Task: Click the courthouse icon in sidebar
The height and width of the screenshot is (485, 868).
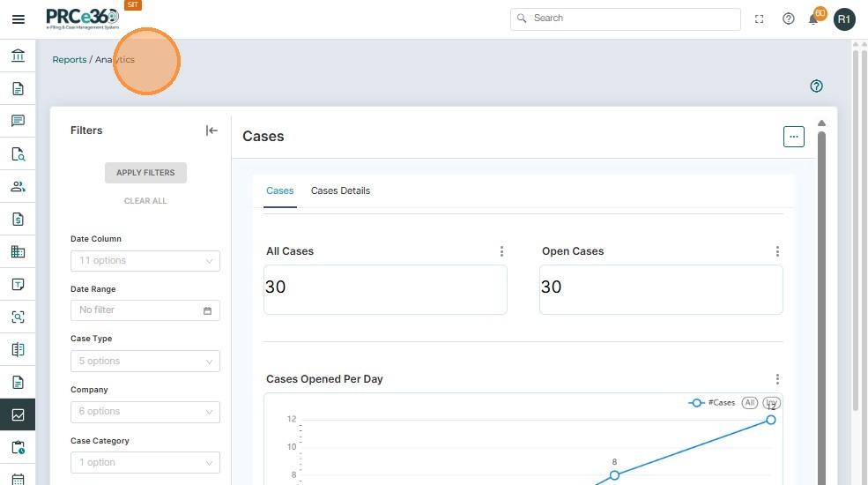Action: point(18,56)
